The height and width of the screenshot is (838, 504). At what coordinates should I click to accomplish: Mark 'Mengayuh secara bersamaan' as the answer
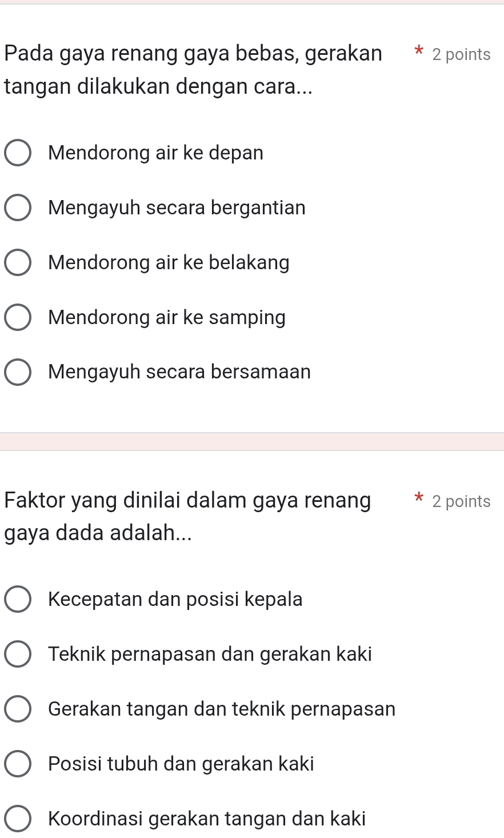18,373
